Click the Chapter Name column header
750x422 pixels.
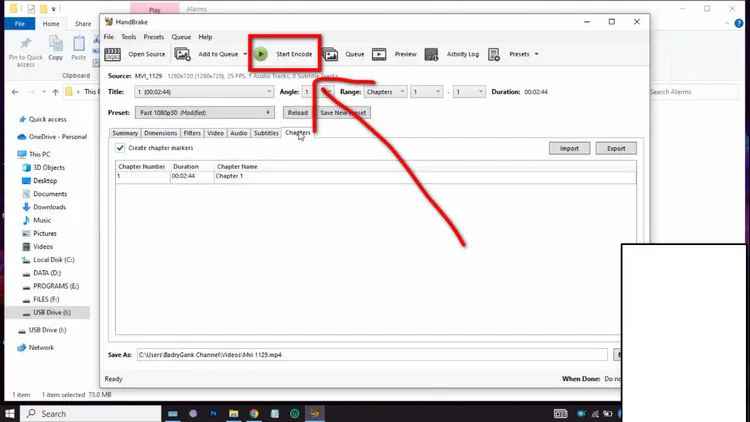point(237,167)
